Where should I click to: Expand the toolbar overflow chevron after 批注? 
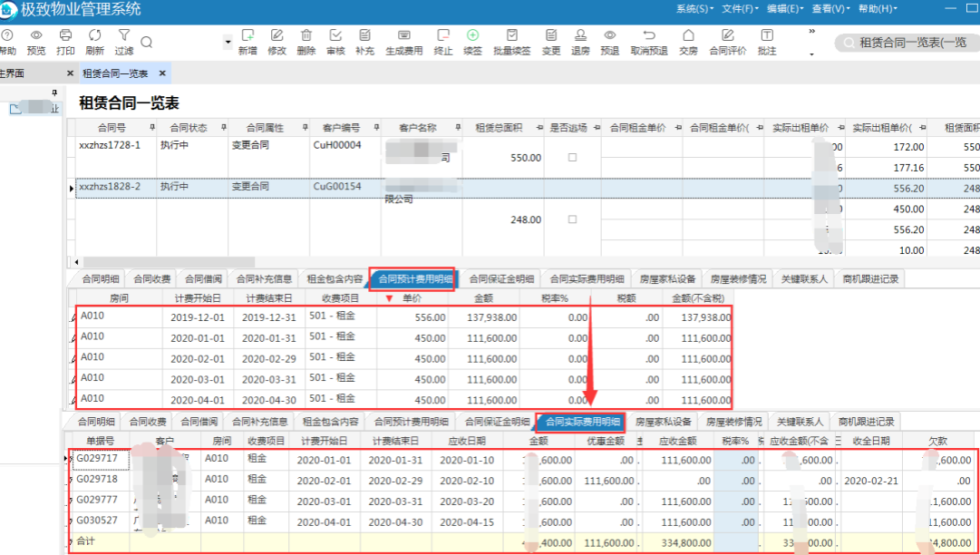point(812,31)
